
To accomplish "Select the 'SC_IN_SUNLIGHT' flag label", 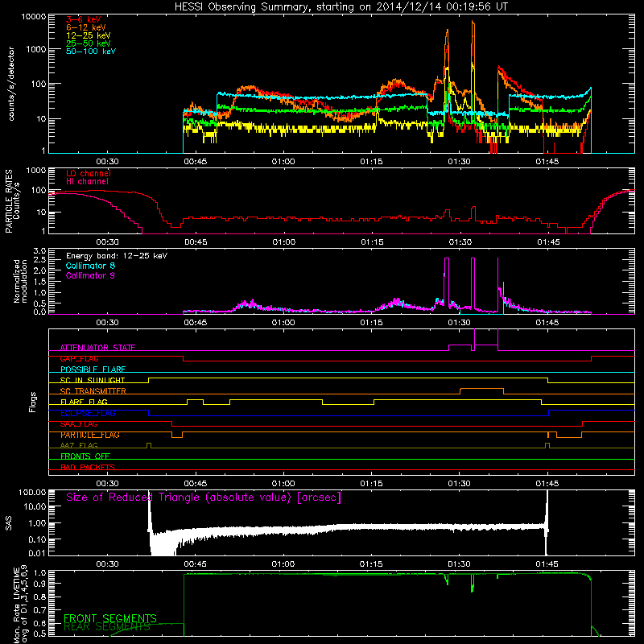I will click(x=93, y=380).
